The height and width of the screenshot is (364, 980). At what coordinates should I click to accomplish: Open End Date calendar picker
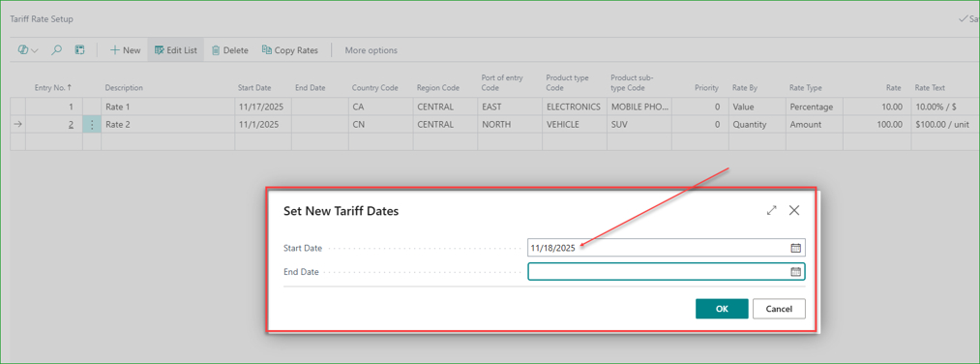(x=796, y=271)
